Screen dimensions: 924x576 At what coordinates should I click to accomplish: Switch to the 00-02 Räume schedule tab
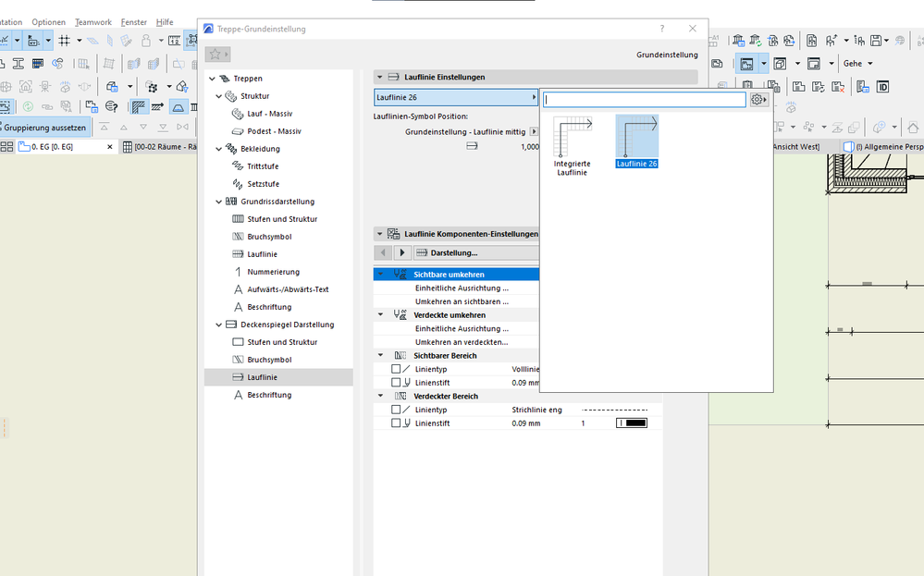tap(159, 147)
